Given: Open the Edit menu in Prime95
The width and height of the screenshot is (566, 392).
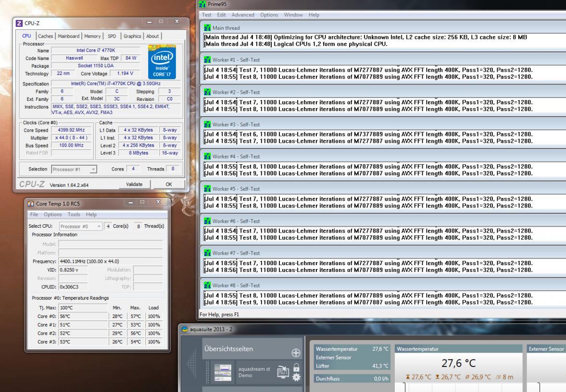Looking at the screenshot, I should pyautogui.click(x=221, y=15).
